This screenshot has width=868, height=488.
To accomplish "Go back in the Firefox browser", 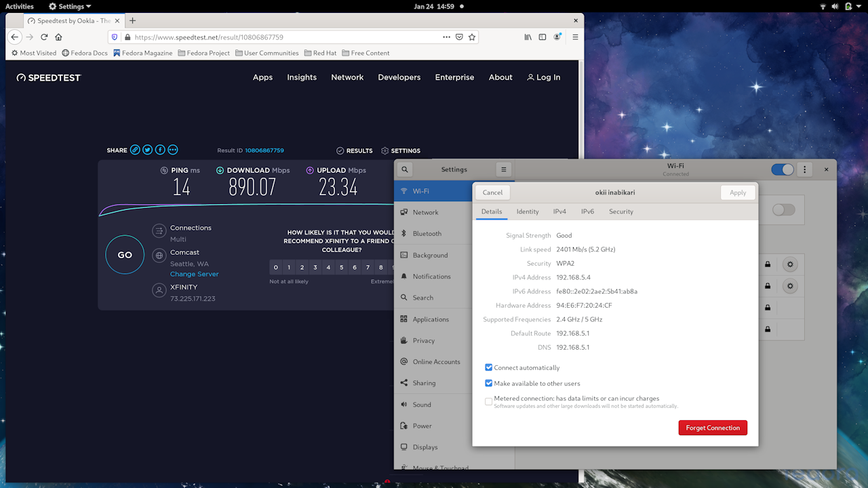I will pyautogui.click(x=14, y=37).
